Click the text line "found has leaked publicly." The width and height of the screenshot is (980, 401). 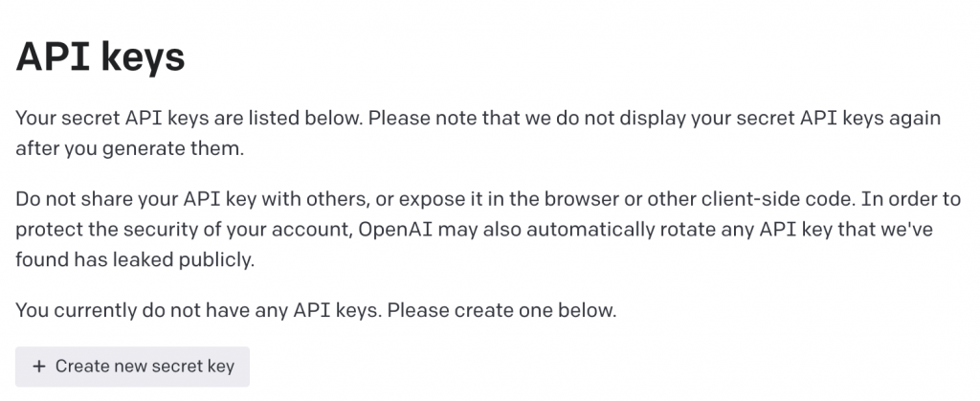pos(135,260)
